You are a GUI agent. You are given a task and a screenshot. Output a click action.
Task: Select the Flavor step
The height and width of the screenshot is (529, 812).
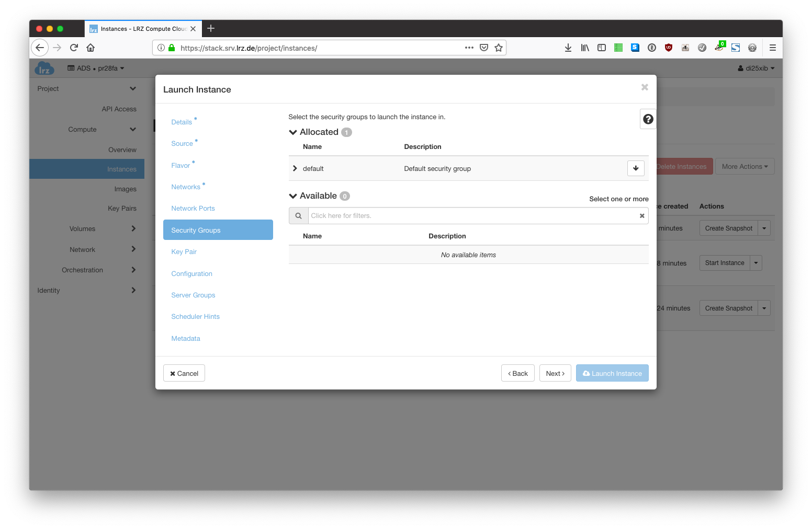[x=181, y=166]
